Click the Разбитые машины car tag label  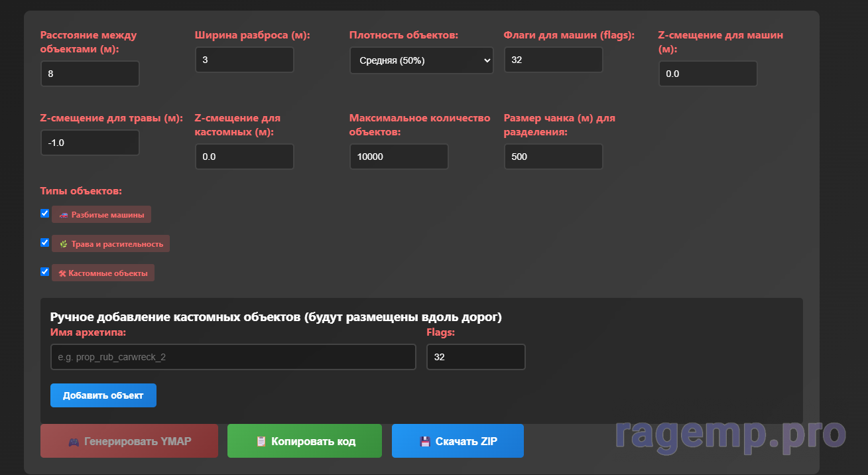pos(101,214)
